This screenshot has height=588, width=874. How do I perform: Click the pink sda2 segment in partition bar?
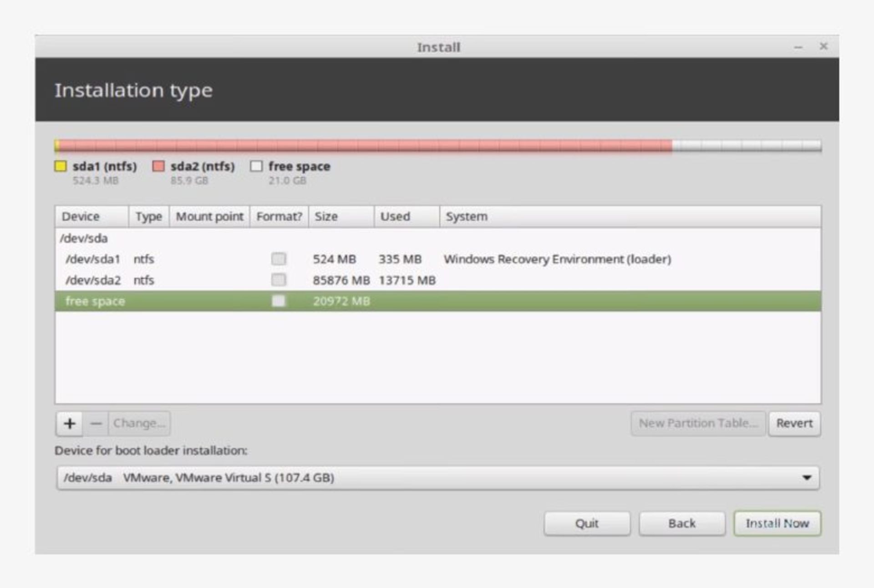pos(365,146)
